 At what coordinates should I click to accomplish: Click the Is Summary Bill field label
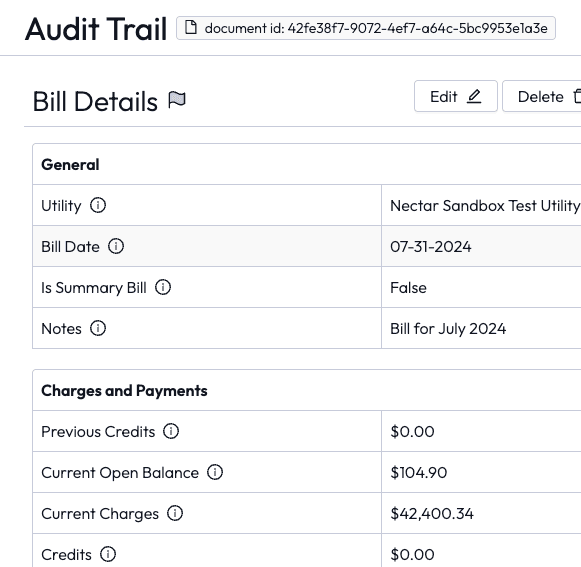pos(94,288)
